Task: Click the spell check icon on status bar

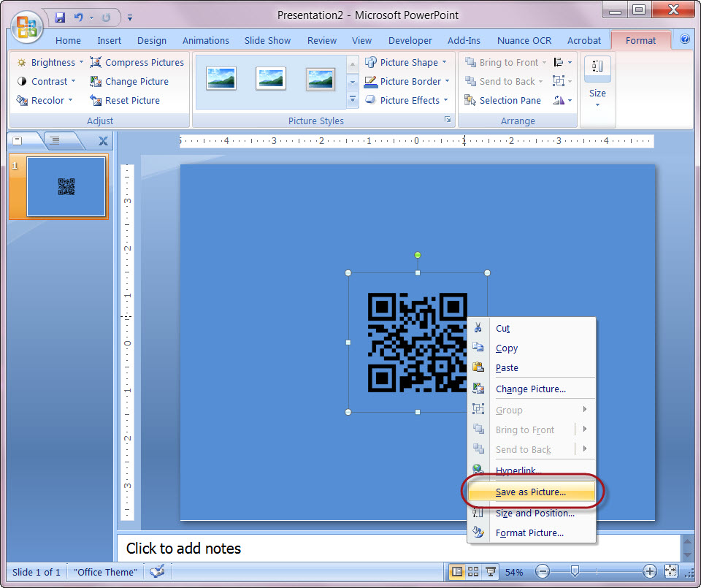Action: pos(158,572)
